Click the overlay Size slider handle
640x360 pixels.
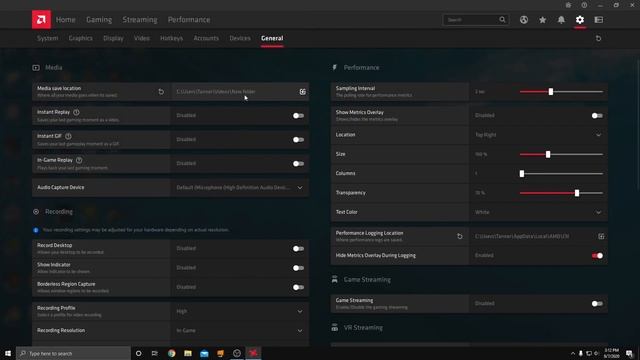pos(548,154)
